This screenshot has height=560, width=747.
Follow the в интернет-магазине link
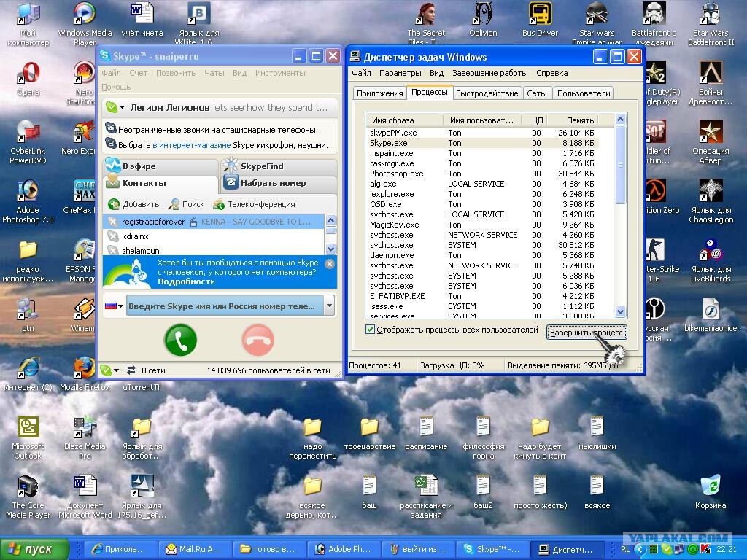[192, 145]
